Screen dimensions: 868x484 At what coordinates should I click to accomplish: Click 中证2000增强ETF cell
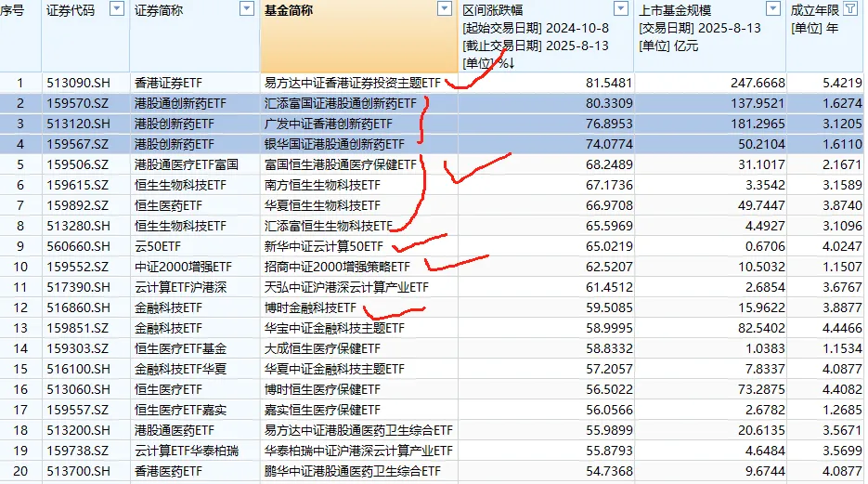click(183, 267)
